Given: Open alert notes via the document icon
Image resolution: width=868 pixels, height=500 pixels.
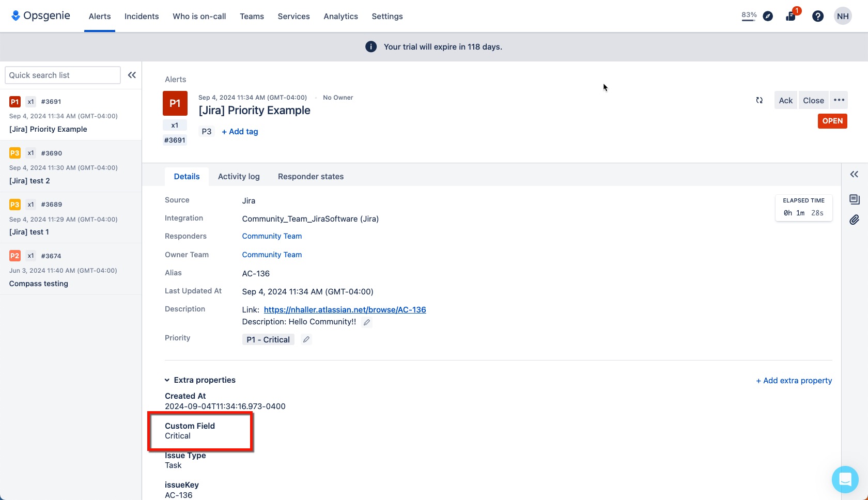Looking at the screenshot, I should (854, 199).
